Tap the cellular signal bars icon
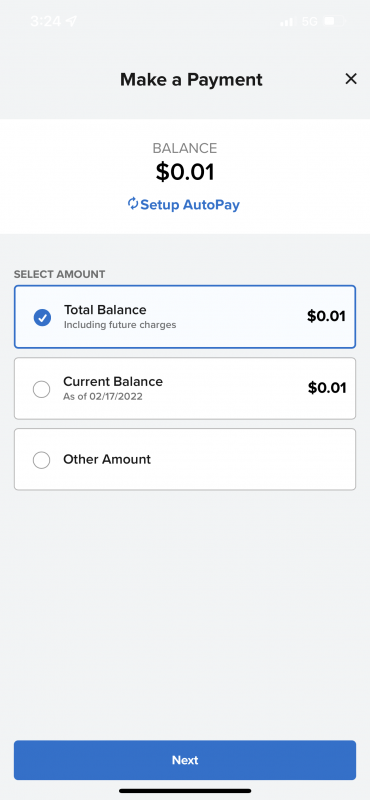Image resolution: width=370 pixels, height=800 pixels. click(x=287, y=22)
